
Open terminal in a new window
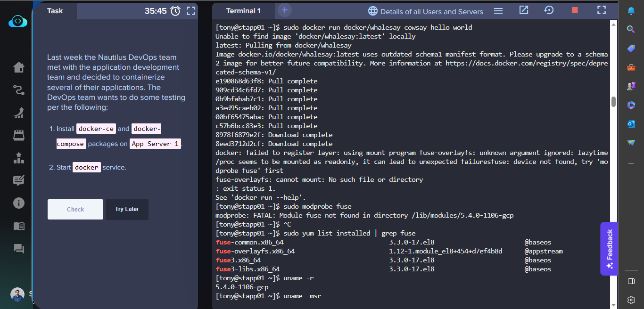[x=524, y=10]
